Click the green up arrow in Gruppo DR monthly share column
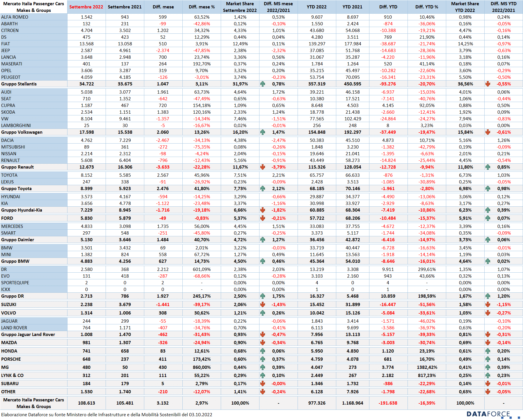Screen dimensions: 523x420 point(263,296)
